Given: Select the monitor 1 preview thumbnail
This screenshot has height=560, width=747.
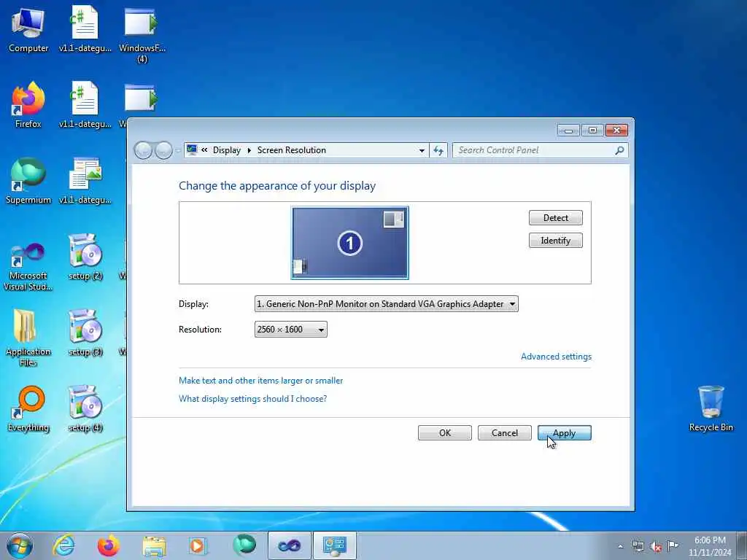Looking at the screenshot, I should click(350, 243).
